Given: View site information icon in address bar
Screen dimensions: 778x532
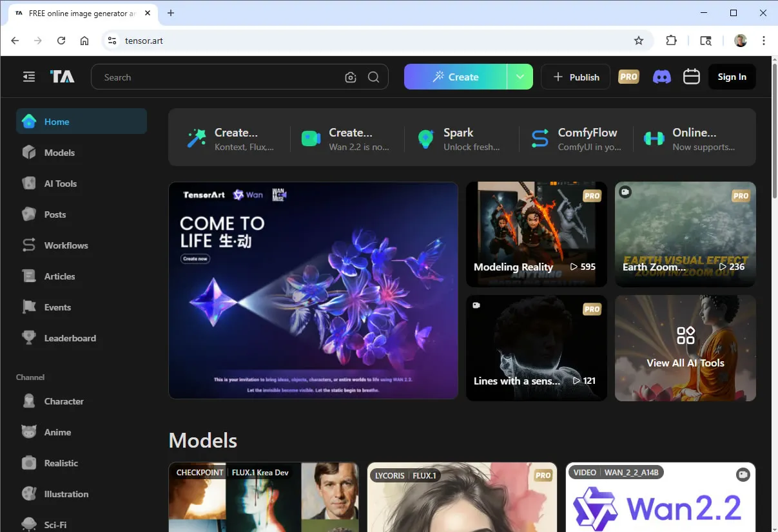Looking at the screenshot, I should click(112, 41).
